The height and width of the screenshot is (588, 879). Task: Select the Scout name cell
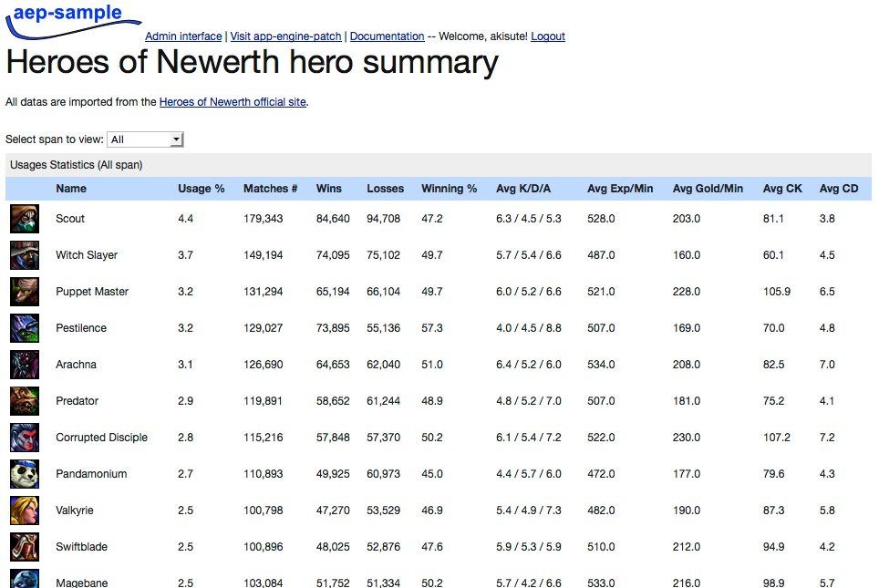point(70,219)
